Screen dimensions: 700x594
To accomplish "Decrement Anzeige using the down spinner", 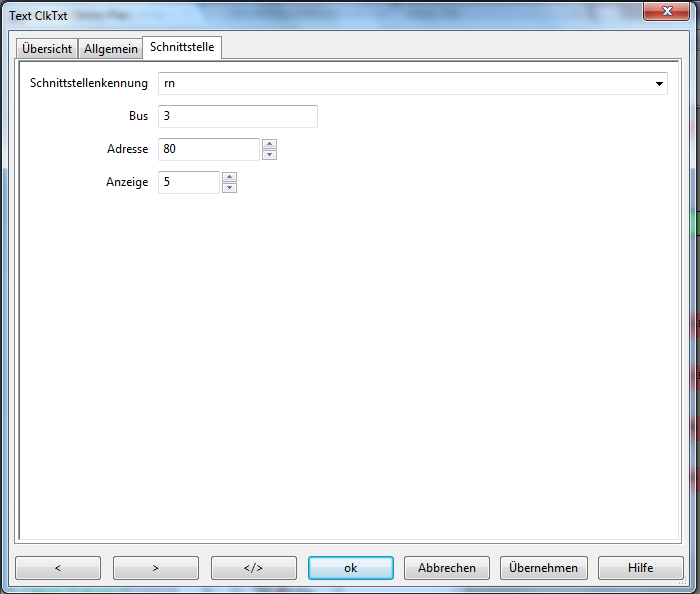I will pyautogui.click(x=229, y=188).
